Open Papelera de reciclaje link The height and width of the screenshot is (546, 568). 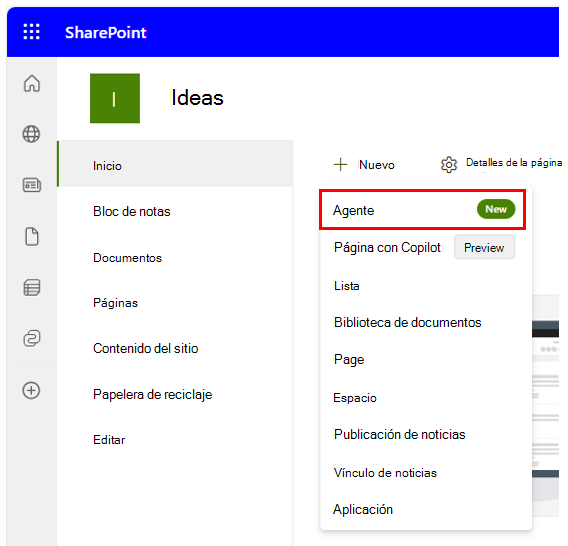(153, 395)
